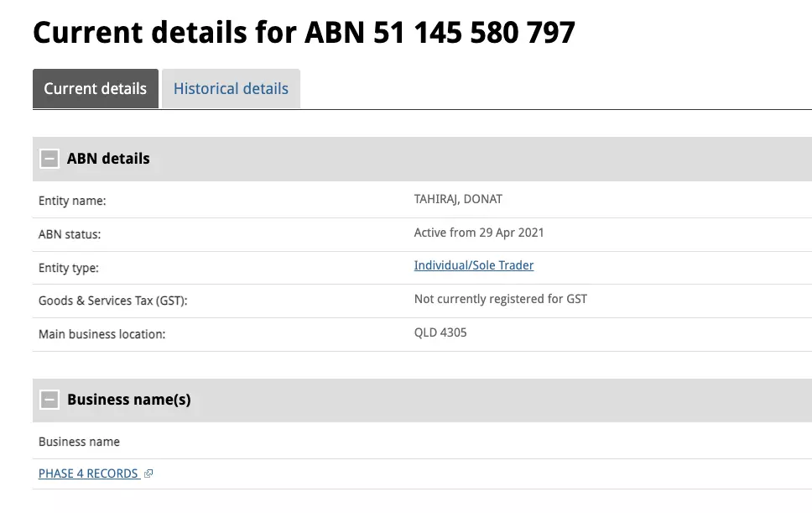Click external link icon beside PHASE 4 RECORDS
This screenshot has height=513, width=812.
pos(148,474)
